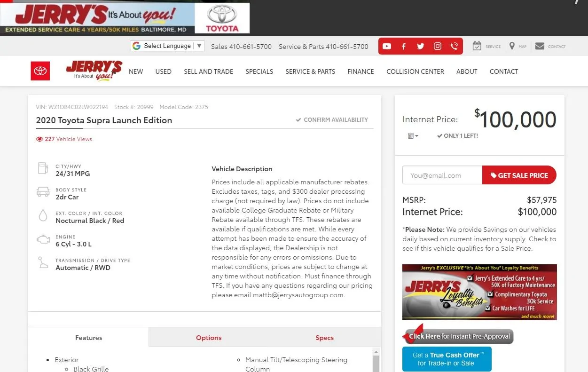Click CONFIRM AVAILABILITY link
The image size is (588, 372).
point(332,120)
